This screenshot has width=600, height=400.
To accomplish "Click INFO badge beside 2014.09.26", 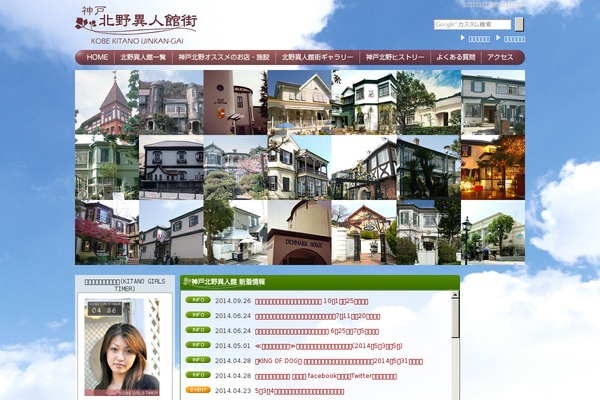I will coord(198,300).
